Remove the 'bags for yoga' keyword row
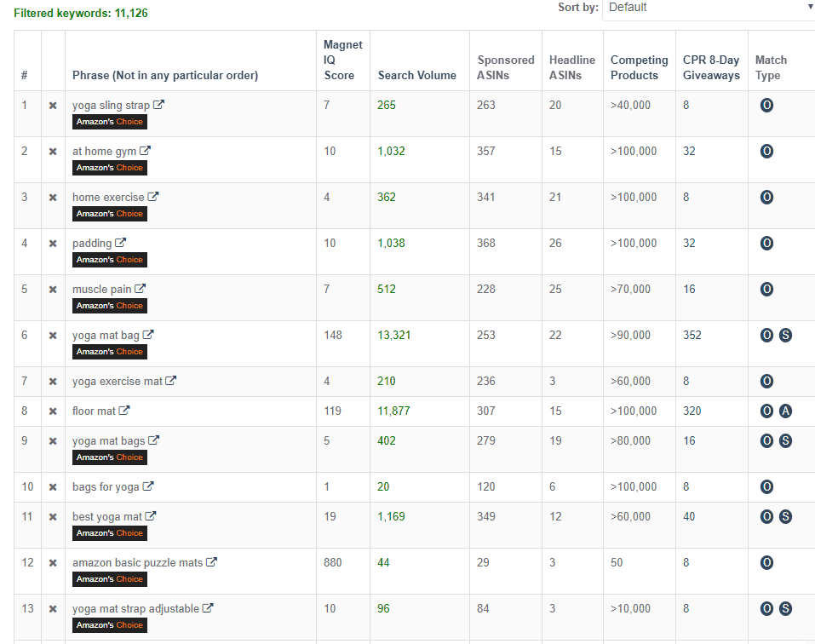Image resolution: width=815 pixels, height=644 pixels. point(53,487)
